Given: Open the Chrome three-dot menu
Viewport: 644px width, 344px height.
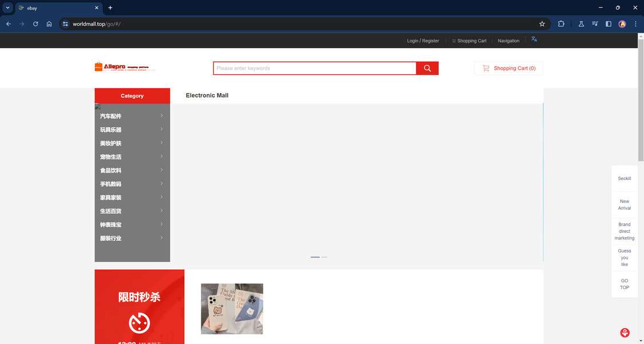Looking at the screenshot, I should (635, 24).
